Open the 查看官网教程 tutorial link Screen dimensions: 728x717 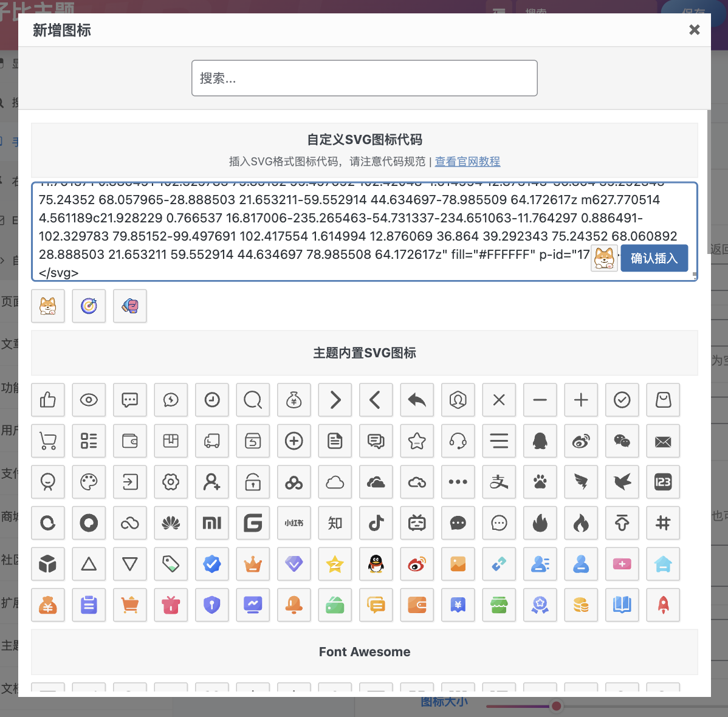tap(467, 162)
